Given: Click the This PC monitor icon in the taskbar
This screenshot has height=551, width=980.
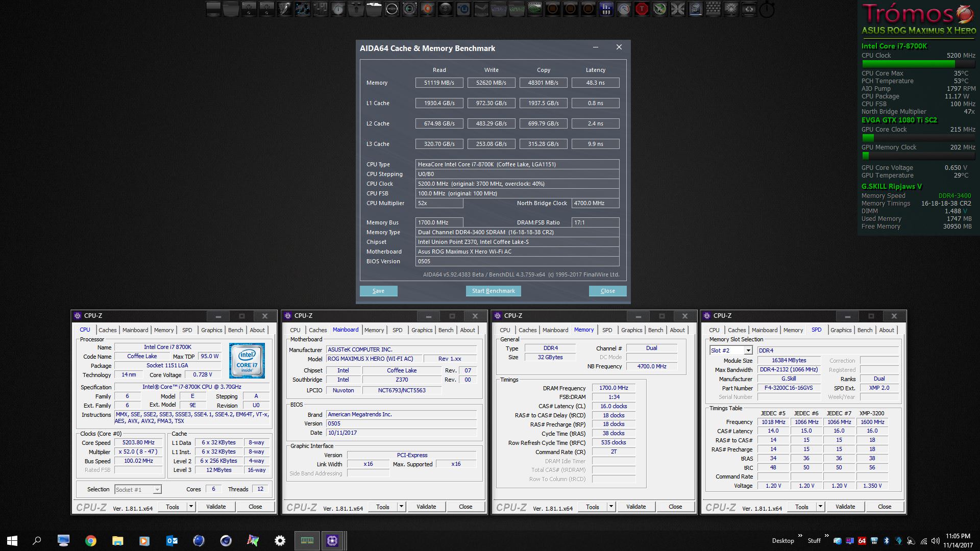Looking at the screenshot, I should [64, 541].
